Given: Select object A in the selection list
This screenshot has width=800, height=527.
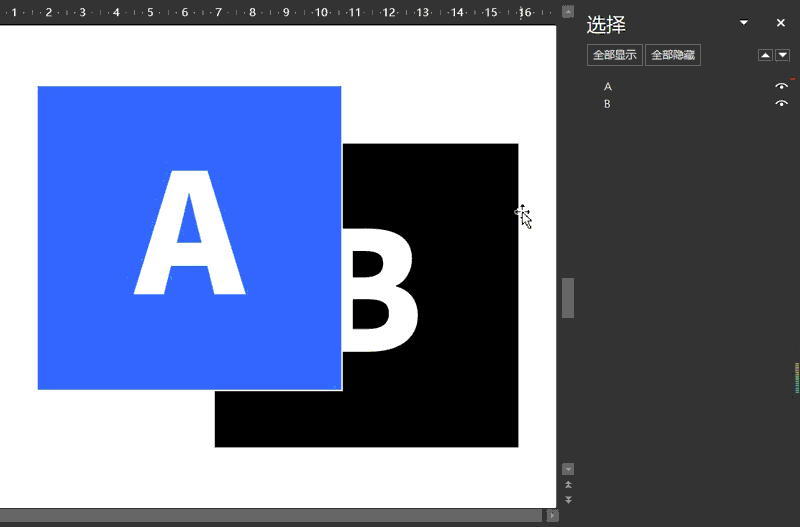Looking at the screenshot, I should pyautogui.click(x=608, y=87).
